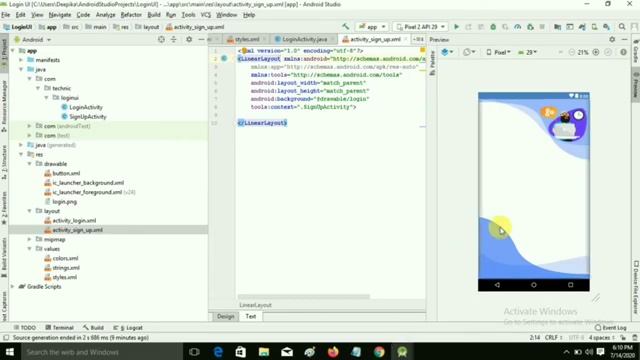Expand the mipmap folder
The height and width of the screenshot is (360, 640).
click(29, 239)
